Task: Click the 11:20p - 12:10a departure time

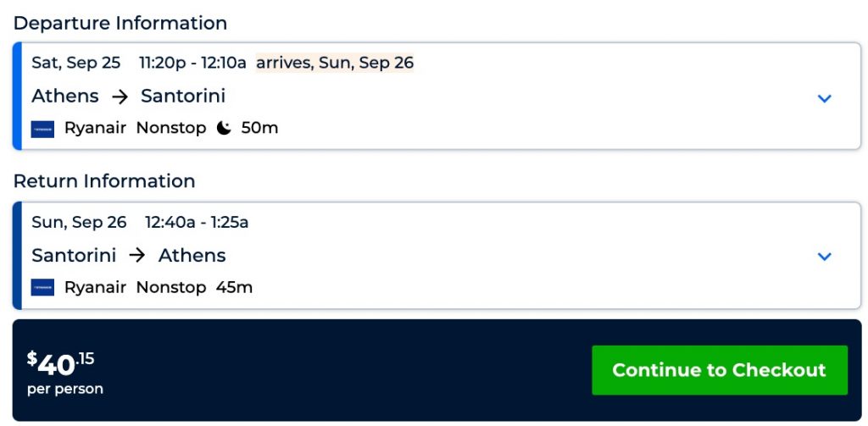Action: click(x=192, y=63)
